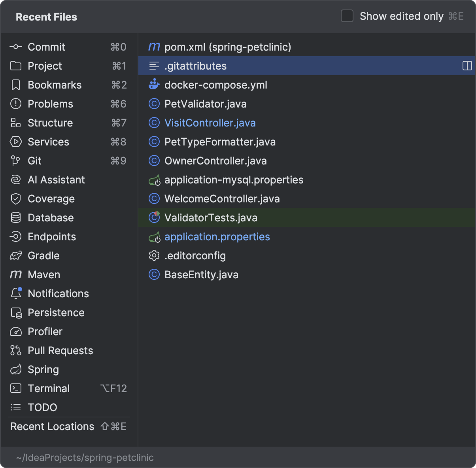Click the Notifications bell icon
The width and height of the screenshot is (476, 468).
coord(16,293)
